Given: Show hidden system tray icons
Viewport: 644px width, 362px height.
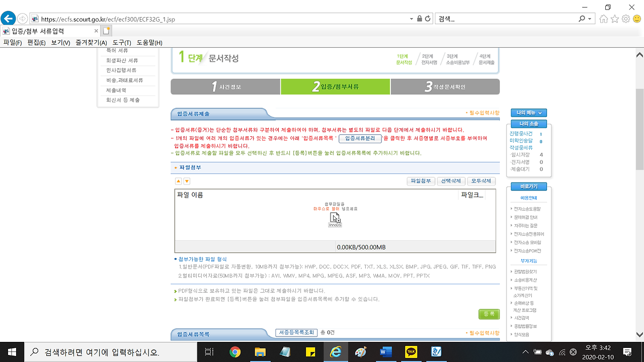Looking at the screenshot, I should 526,352.
